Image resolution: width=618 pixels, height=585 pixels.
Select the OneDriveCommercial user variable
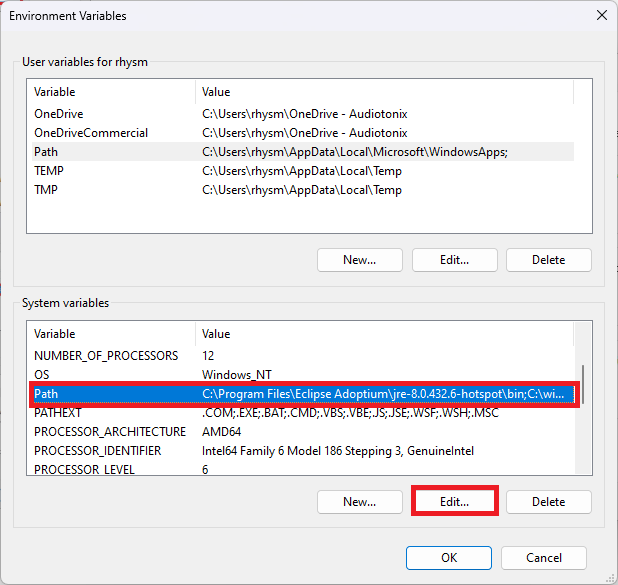click(303, 133)
